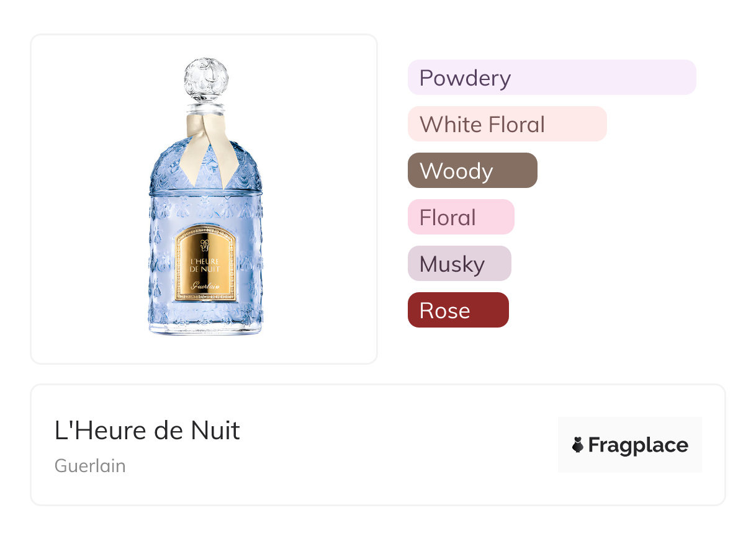Image resolution: width=756 pixels, height=536 pixels.
Task: Select the Musky accord bar
Action: click(x=459, y=264)
